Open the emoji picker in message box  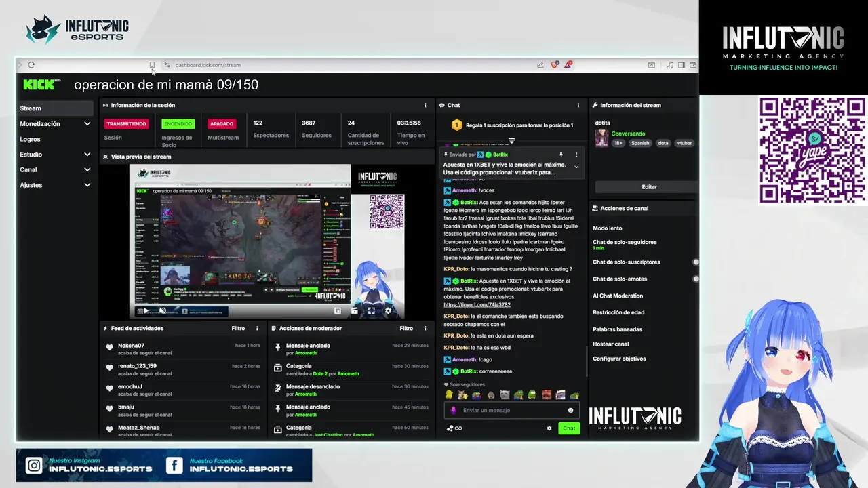point(570,410)
